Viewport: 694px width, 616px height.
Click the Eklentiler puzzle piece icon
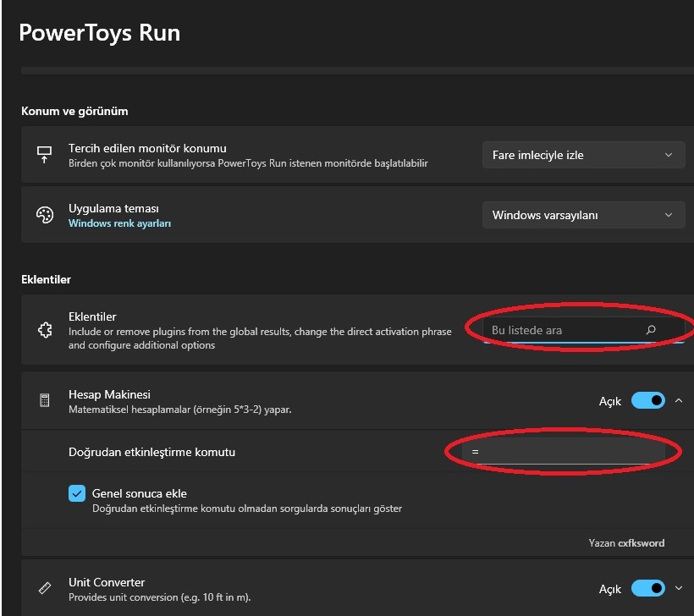(45, 330)
